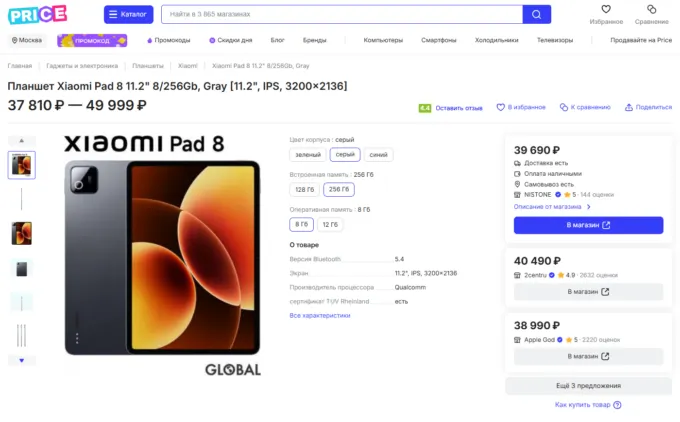This screenshot has width=680, height=422.
Task: Open Промокоды menu item
Action: 168,40
